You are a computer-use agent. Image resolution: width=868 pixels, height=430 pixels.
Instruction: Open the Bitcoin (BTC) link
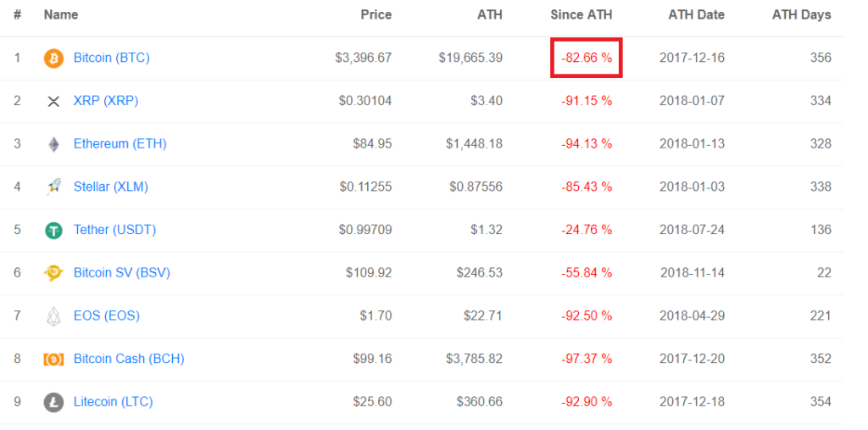tap(112, 58)
